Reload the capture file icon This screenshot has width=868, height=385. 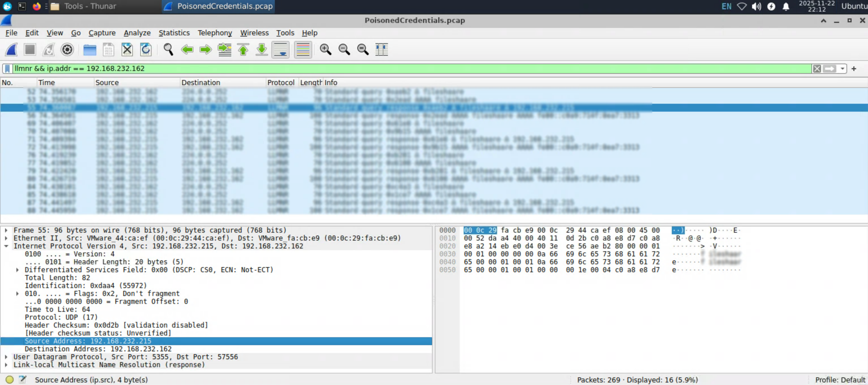coord(146,49)
